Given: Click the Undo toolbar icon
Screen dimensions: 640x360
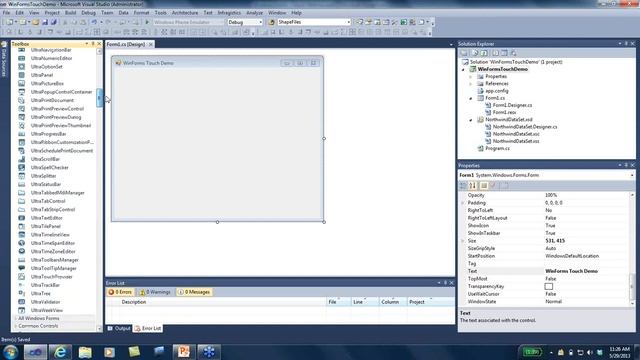Looking at the screenshot, I should (x=94, y=22).
